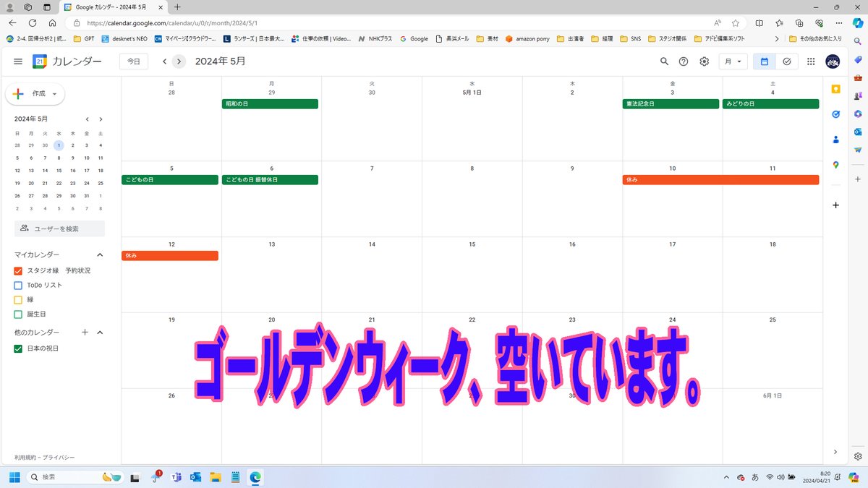868x488 pixels.
Task: Open SNS bookmark folder
Action: click(631, 39)
